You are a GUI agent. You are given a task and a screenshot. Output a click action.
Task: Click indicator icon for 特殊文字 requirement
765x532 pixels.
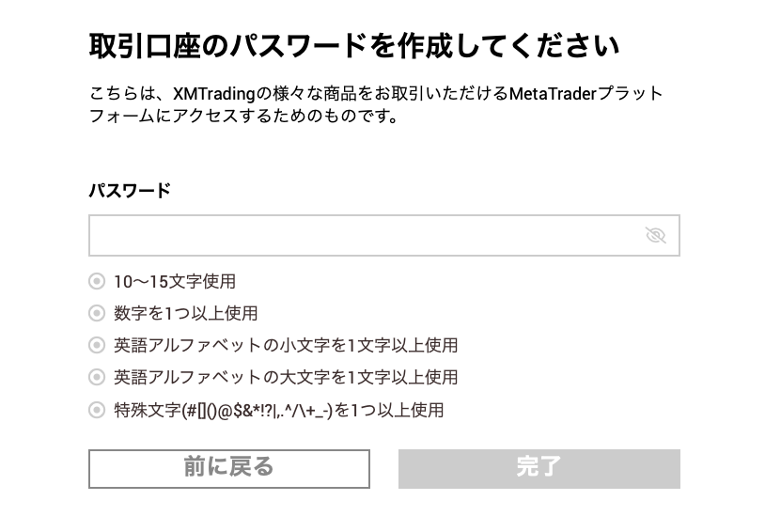tap(97, 410)
